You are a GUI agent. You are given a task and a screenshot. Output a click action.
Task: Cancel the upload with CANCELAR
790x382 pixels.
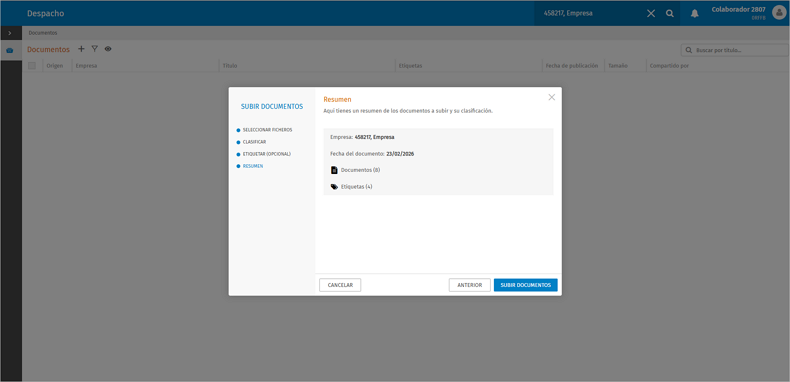point(340,285)
